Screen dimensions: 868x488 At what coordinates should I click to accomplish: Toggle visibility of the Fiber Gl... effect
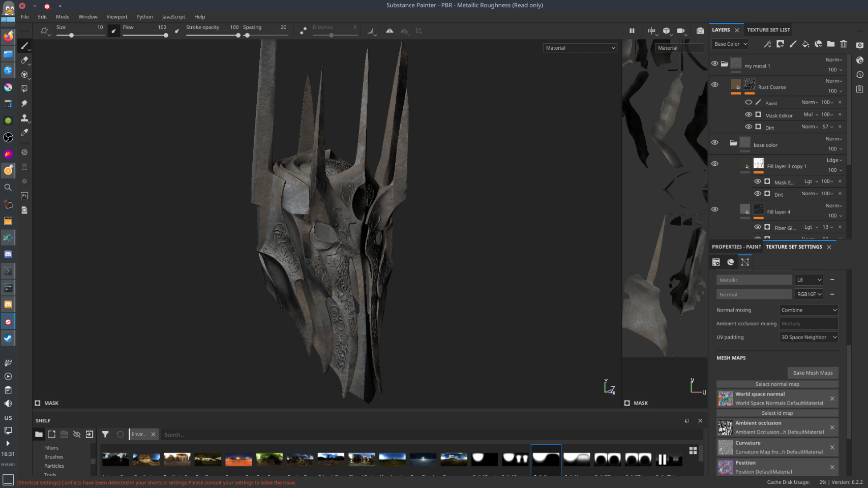[x=758, y=227]
